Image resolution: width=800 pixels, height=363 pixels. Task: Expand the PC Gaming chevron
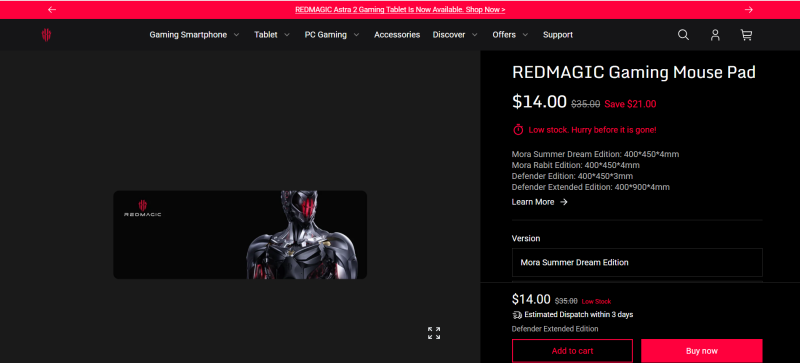pos(356,35)
